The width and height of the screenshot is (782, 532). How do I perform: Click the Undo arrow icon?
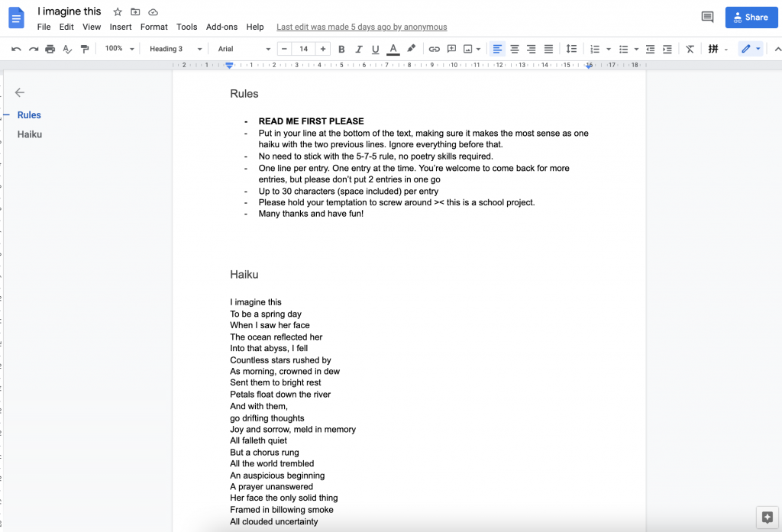[16, 49]
